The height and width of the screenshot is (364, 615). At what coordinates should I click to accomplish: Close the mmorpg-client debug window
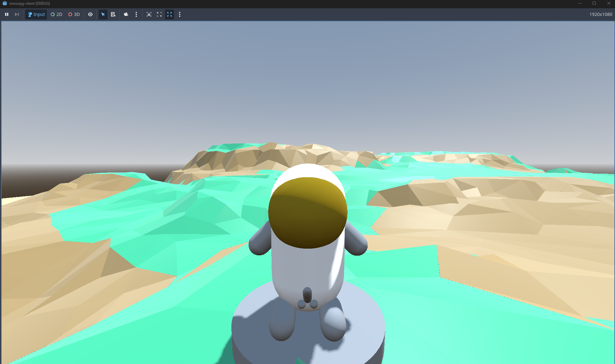609,3
